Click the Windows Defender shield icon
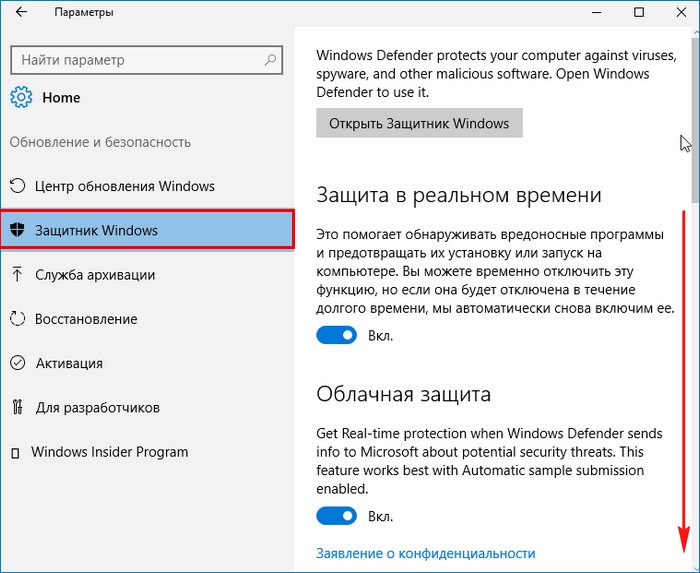The height and width of the screenshot is (573, 700). pyautogui.click(x=17, y=230)
